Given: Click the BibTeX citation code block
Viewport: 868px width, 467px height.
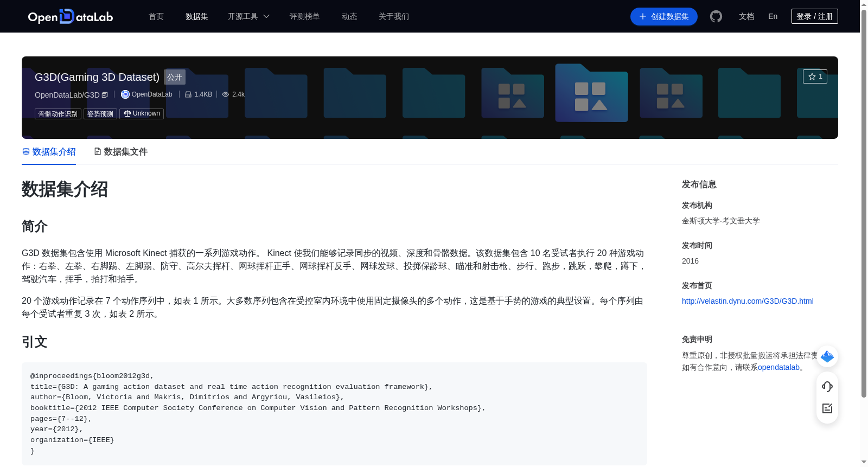Looking at the screenshot, I should [334, 413].
